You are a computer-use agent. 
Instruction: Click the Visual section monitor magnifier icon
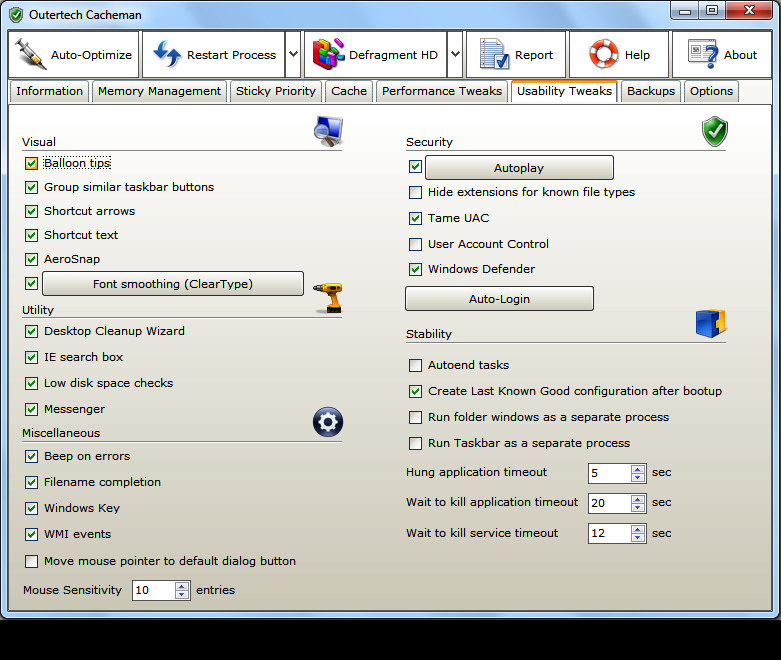pos(328,131)
